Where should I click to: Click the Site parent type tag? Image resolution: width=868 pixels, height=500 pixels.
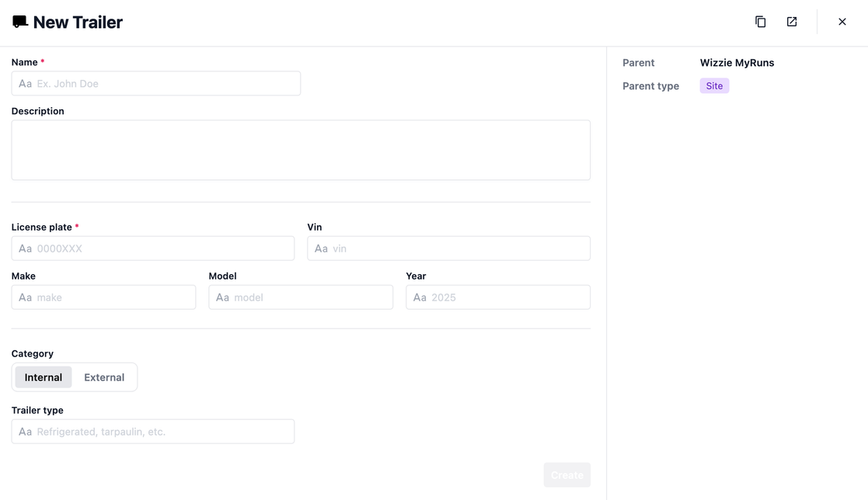[x=714, y=86]
